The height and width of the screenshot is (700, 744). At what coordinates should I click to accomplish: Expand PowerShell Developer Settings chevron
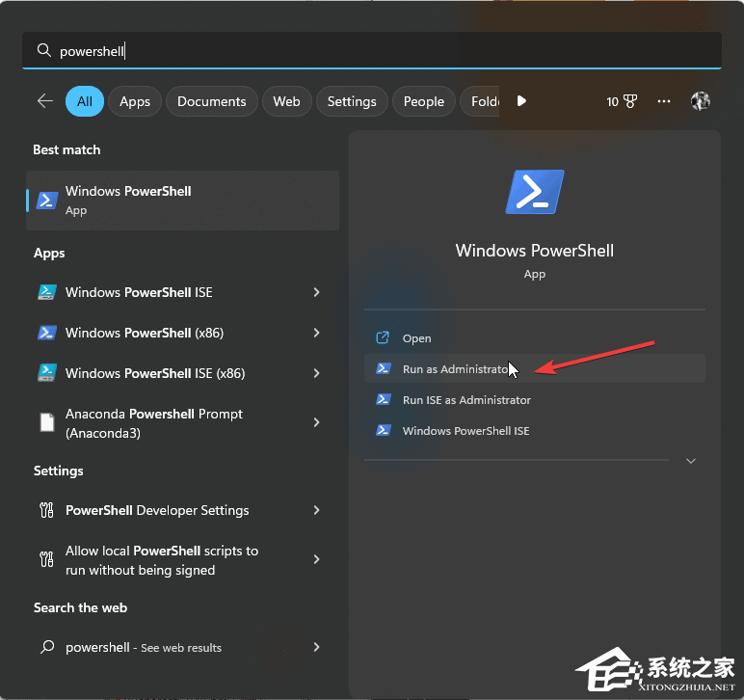(316, 510)
